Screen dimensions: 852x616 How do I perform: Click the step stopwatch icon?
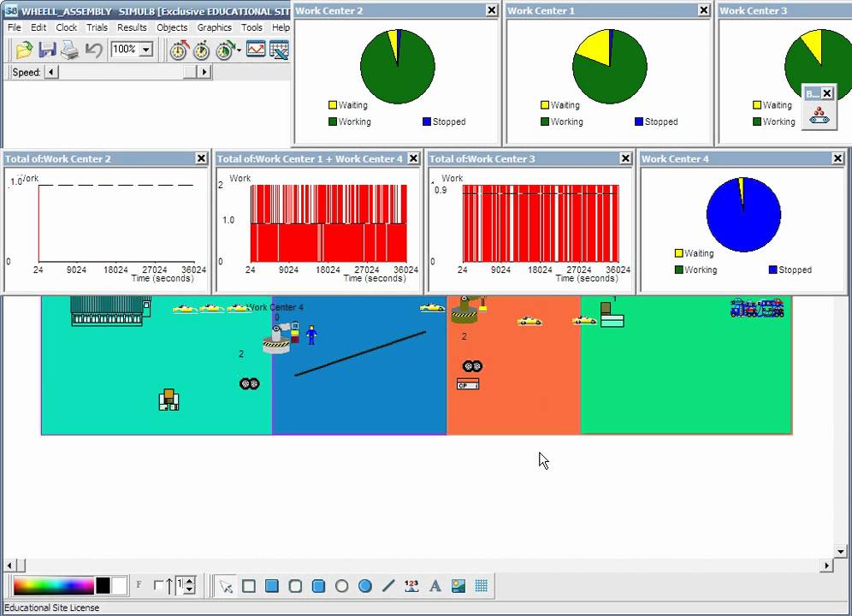tap(202, 50)
